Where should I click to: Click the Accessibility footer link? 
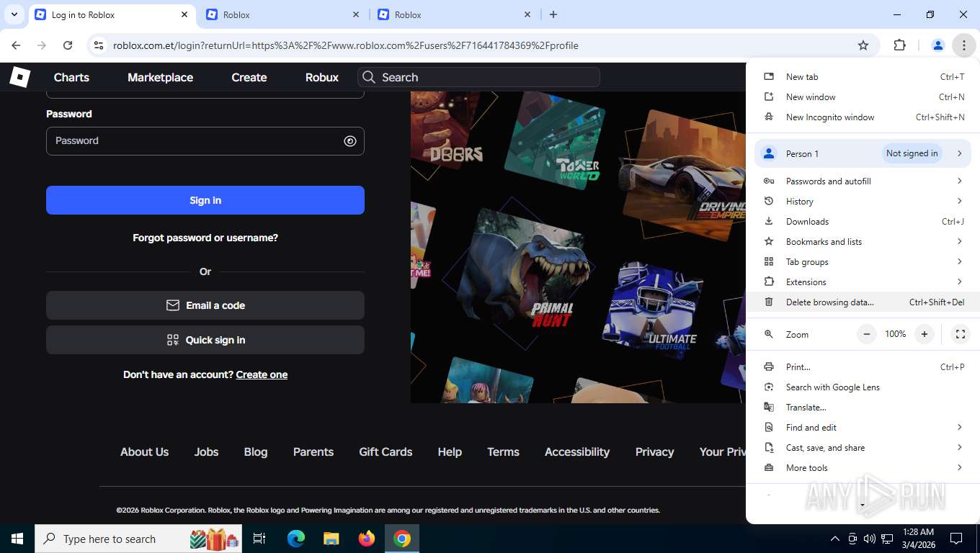coord(577,452)
